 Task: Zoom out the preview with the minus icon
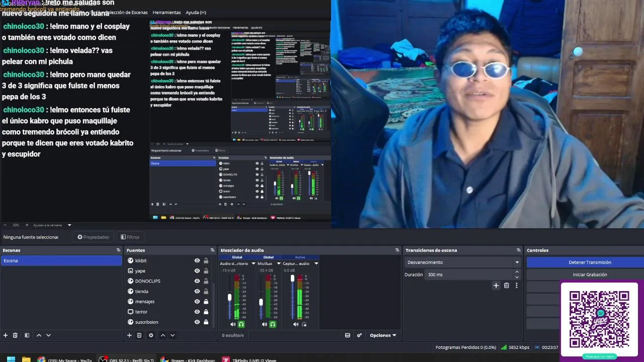click(x=5, y=225)
